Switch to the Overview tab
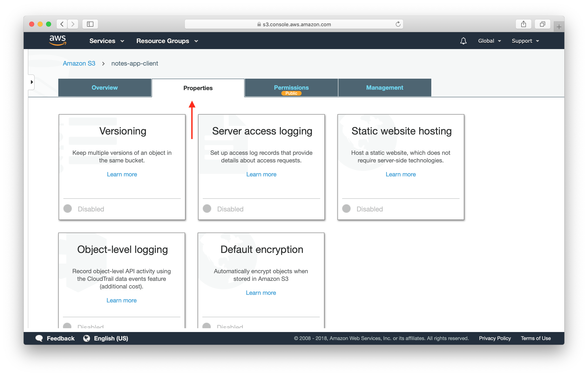Image resolution: width=588 pixels, height=376 pixels. pyautogui.click(x=105, y=88)
